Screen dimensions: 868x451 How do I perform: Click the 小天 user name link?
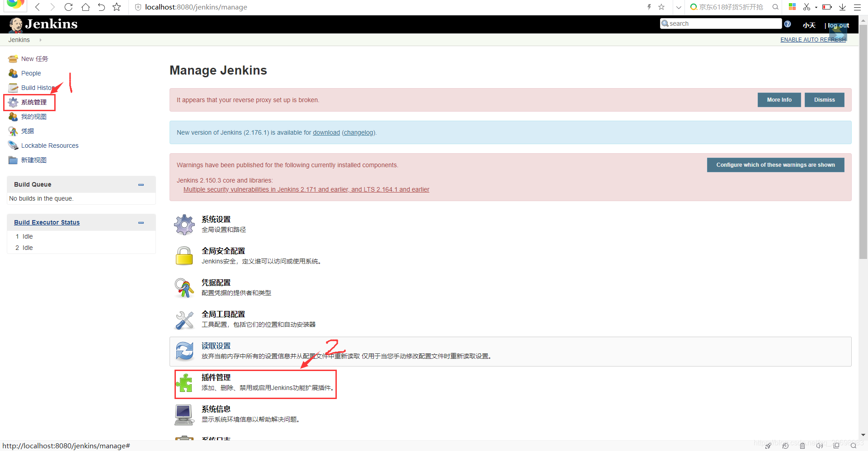(x=809, y=25)
